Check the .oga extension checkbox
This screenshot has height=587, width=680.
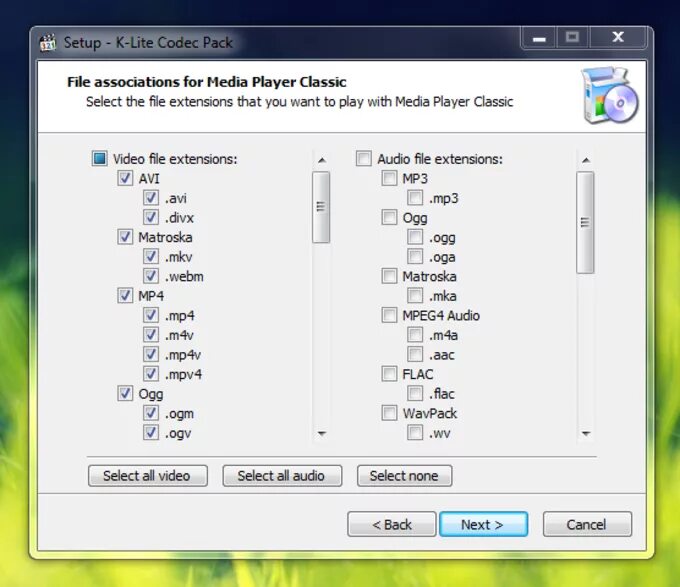[415, 256]
